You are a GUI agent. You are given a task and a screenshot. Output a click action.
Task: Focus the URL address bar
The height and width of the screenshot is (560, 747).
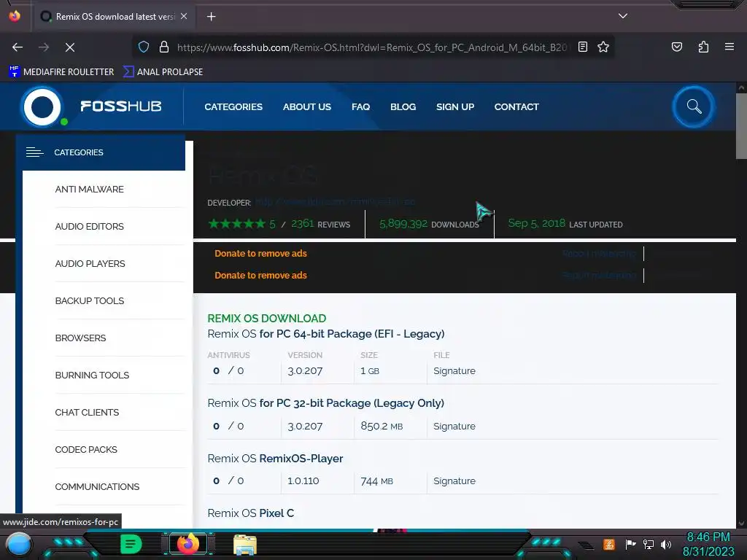pos(371,47)
